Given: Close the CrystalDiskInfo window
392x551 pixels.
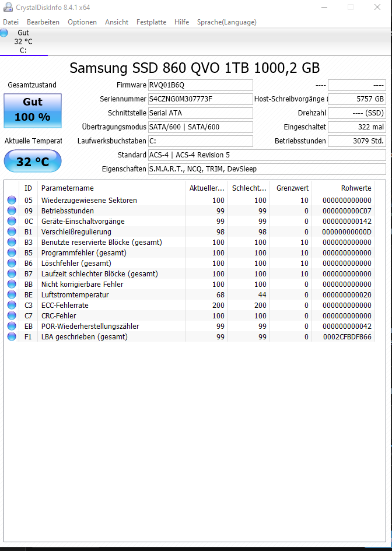Looking at the screenshot, I should click(377, 7).
